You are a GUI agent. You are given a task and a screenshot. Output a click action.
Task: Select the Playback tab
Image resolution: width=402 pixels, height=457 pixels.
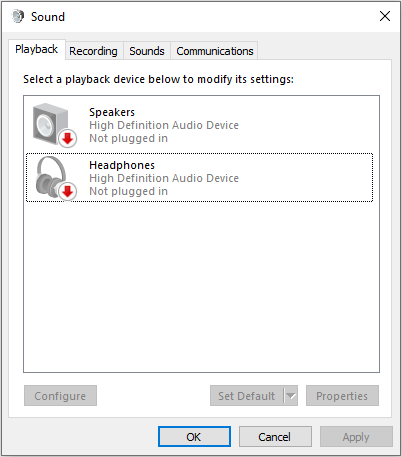[x=37, y=49]
